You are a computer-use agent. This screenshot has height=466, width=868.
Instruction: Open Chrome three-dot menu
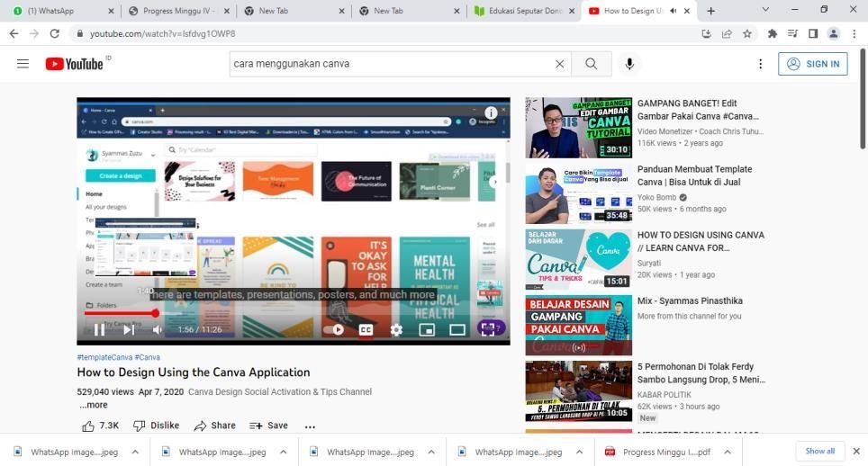coord(854,33)
